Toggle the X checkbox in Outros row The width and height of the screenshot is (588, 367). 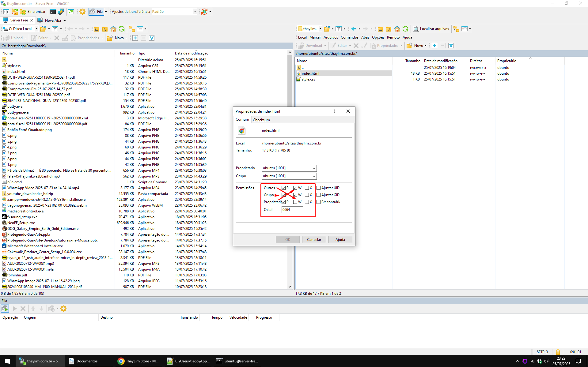(307, 188)
